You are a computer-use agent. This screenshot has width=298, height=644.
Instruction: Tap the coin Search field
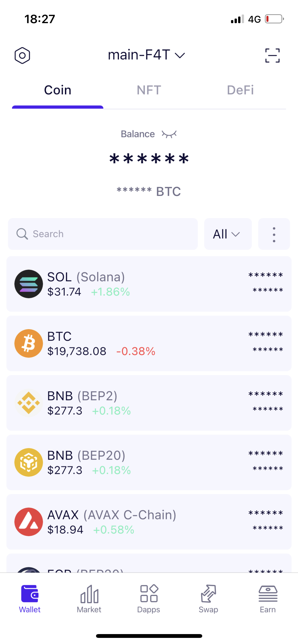click(x=103, y=234)
